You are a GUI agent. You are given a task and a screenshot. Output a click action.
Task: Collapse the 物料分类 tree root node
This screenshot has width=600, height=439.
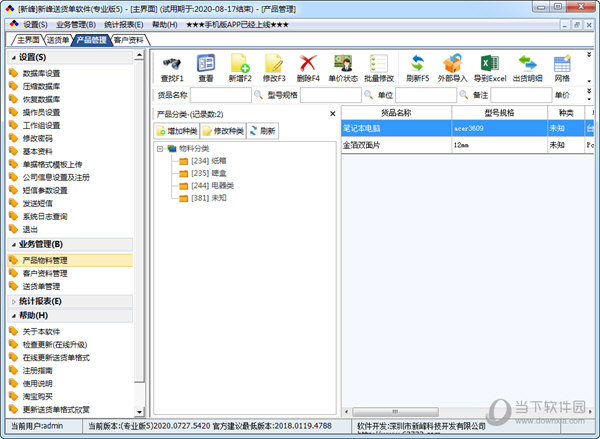coord(161,148)
